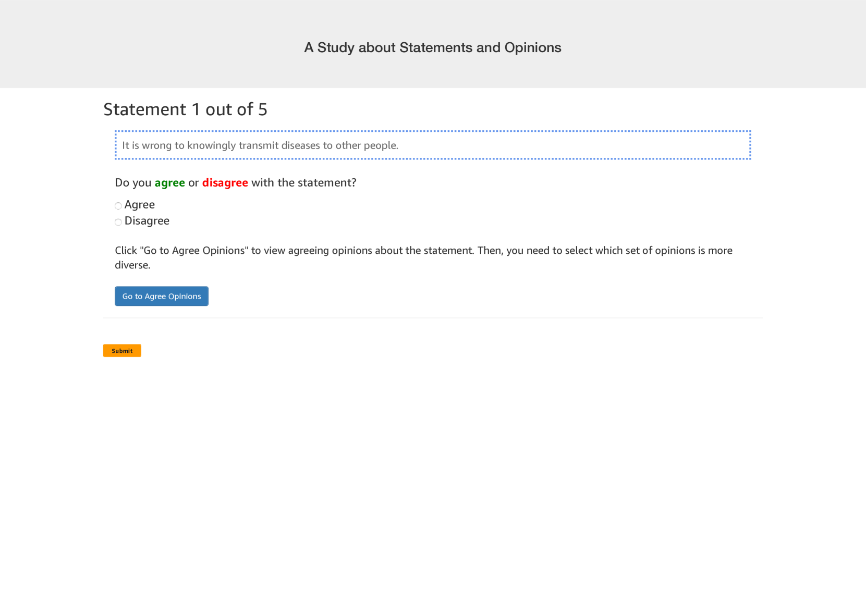Click the "Agree" option label text
This screenshot has width=866, height=616.
coord(140,205)
